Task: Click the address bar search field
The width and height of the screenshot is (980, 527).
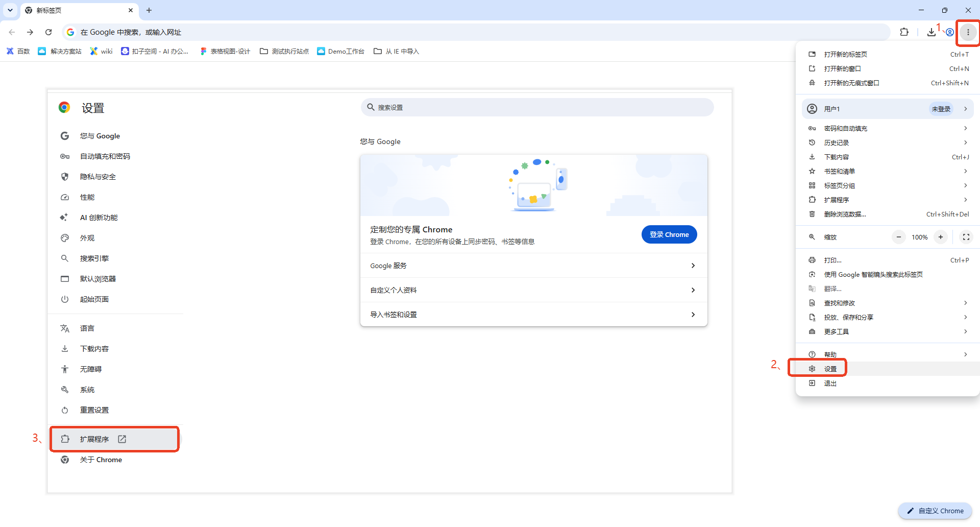Action: click(x=476, y=32)
